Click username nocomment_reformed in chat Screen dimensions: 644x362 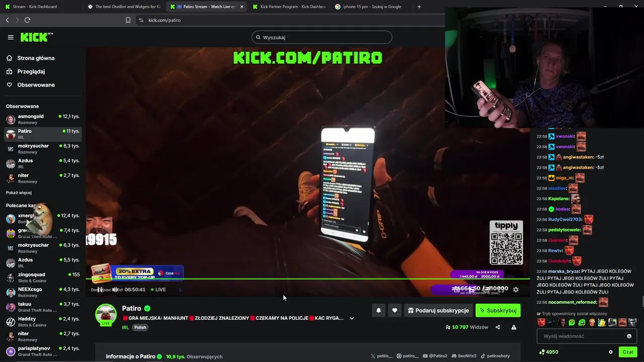click(x=573, y=303)
